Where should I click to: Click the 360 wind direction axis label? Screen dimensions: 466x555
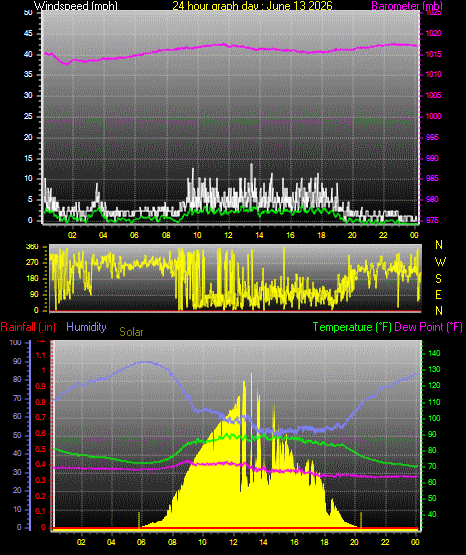tap(32, 247)
